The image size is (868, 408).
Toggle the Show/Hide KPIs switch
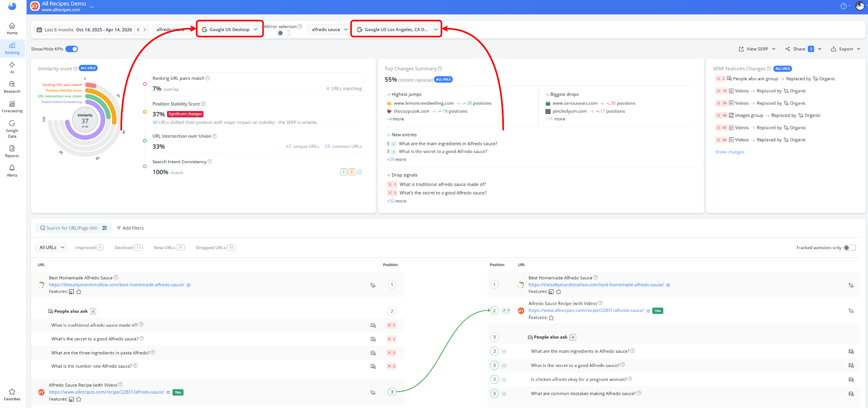click(72, 49)
